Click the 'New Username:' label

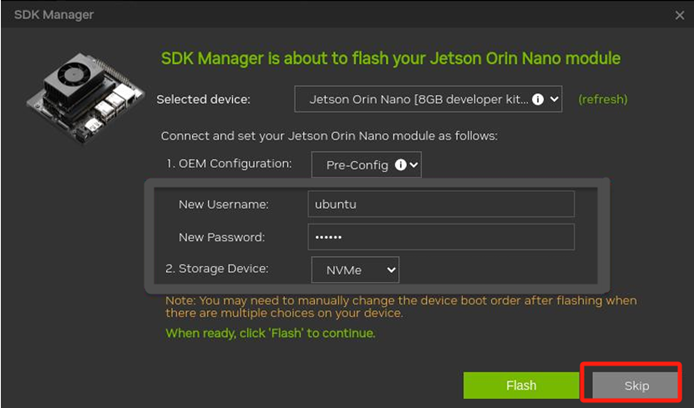(224, 204)
